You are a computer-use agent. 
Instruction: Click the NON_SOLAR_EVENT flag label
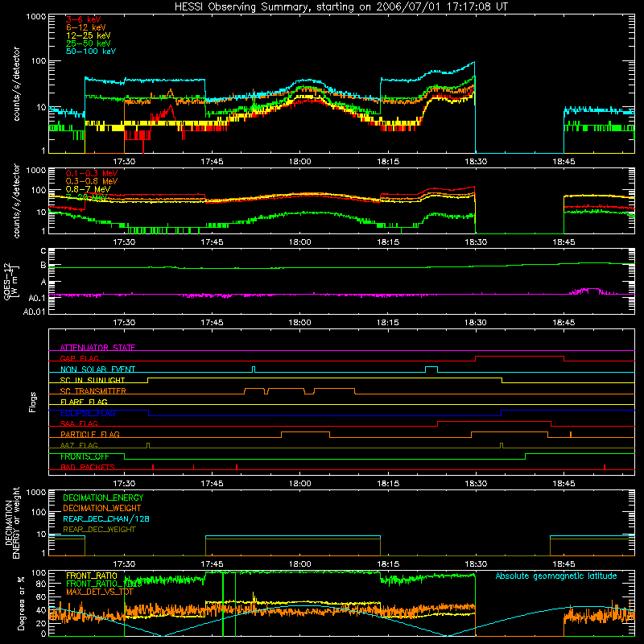pos(97,369)
